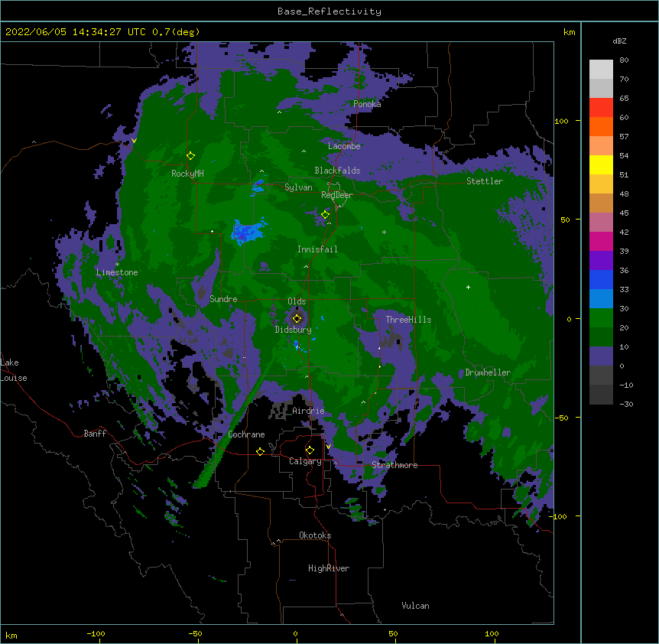
Task: Click the ThreeHills label
Action: coord(408,320)
